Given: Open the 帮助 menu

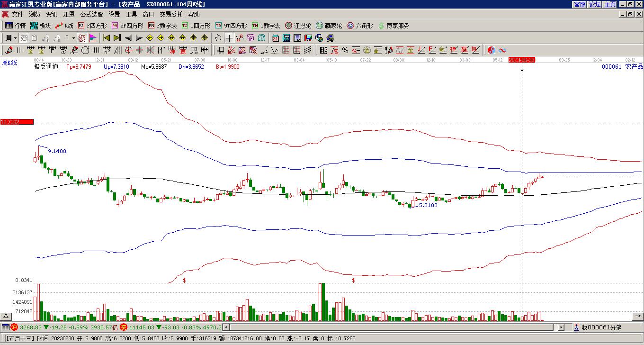Looking at the screenshot, I should (x=194, y=14).
